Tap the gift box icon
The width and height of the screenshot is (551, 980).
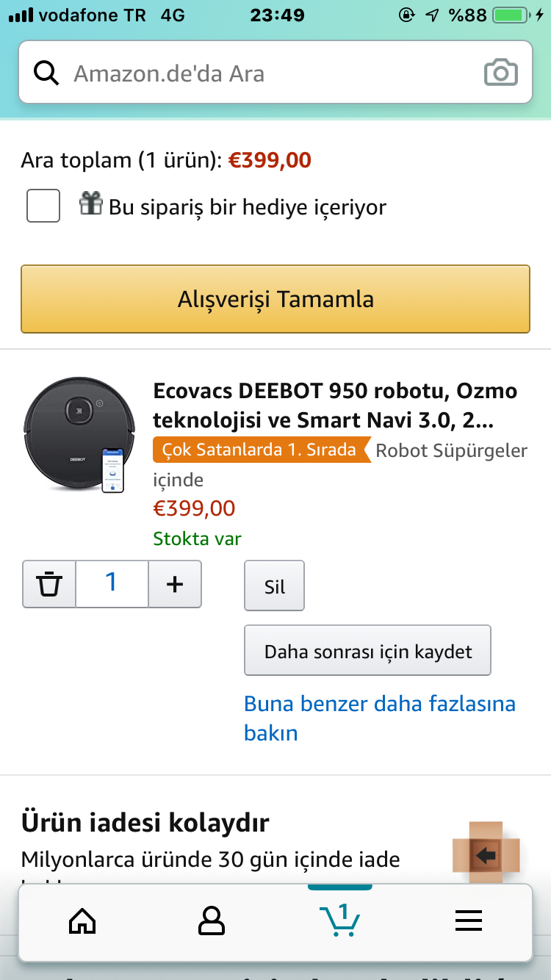91,203
